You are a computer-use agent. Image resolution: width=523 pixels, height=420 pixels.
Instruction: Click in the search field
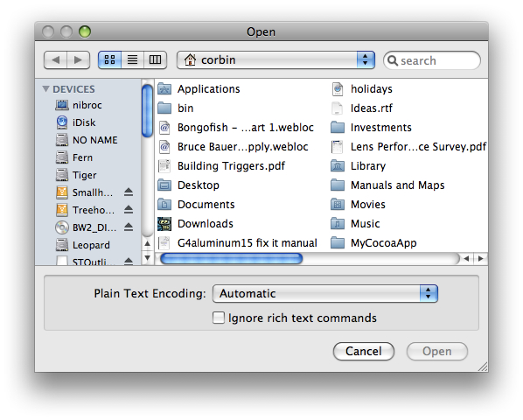pyautogui.click(x=432, y=60)
